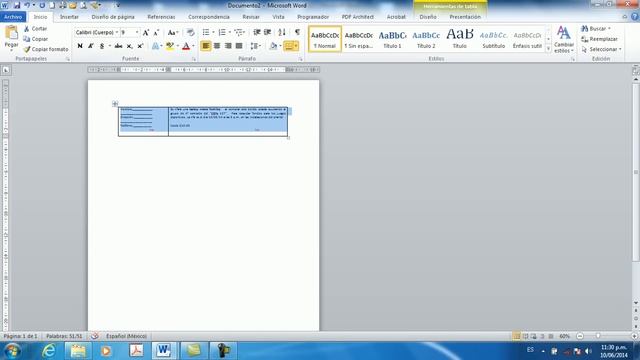Toggle underline (S) formatting
Viewport: 640px width, 360px height.
point(102,46)
